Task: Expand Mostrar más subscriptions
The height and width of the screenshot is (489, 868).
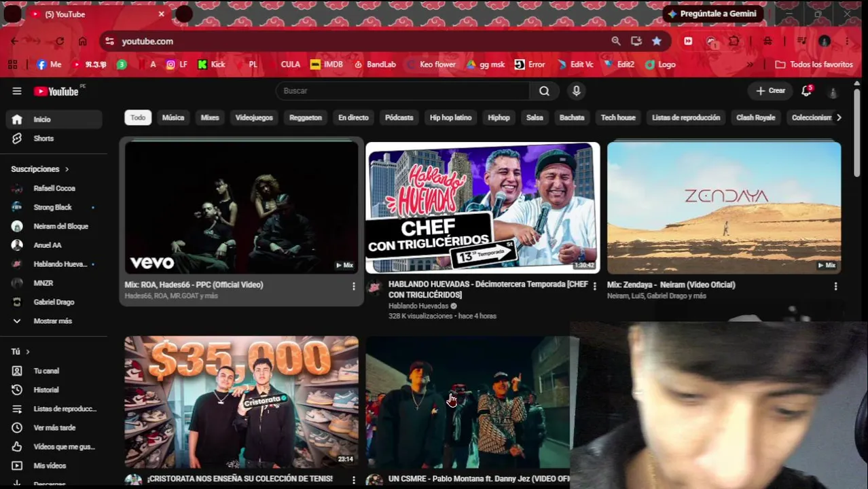Action: coord(54,321)
